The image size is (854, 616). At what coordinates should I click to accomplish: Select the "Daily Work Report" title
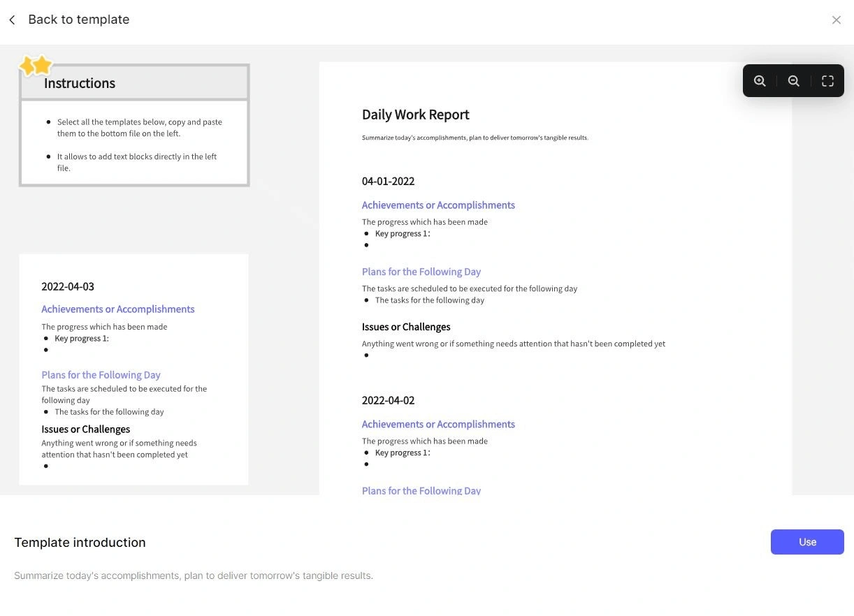[x=415, y=115]
